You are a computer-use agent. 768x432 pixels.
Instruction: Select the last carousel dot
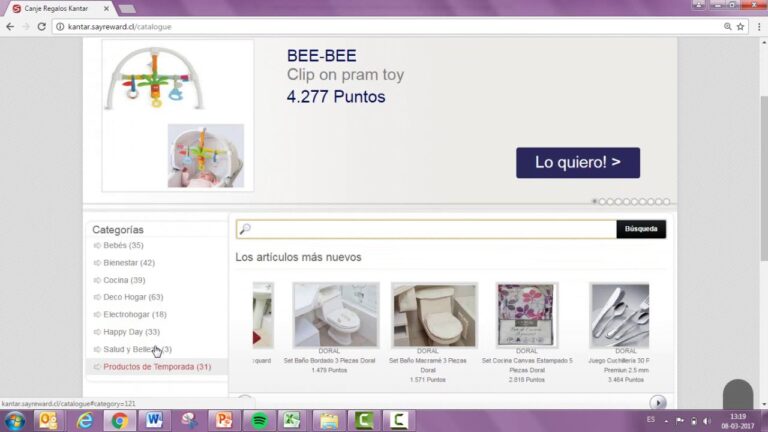[x=667, y=201]
